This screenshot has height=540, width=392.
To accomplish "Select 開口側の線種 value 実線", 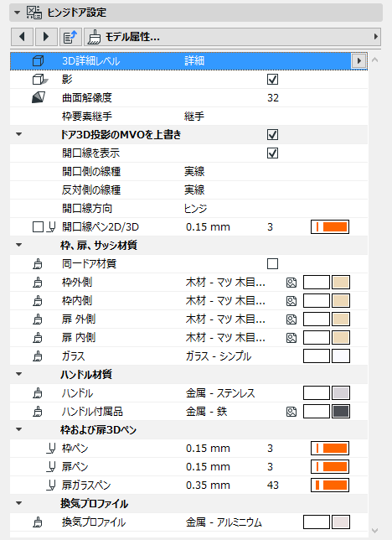I will tap(194, 172).
